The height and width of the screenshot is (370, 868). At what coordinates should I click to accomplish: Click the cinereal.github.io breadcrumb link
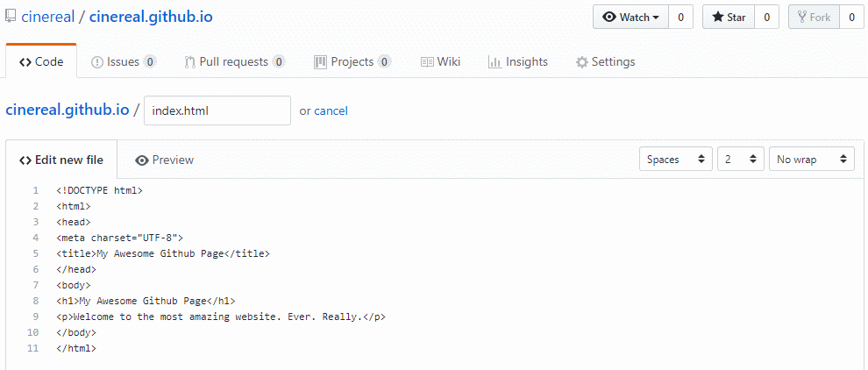[x=68, y=110]
